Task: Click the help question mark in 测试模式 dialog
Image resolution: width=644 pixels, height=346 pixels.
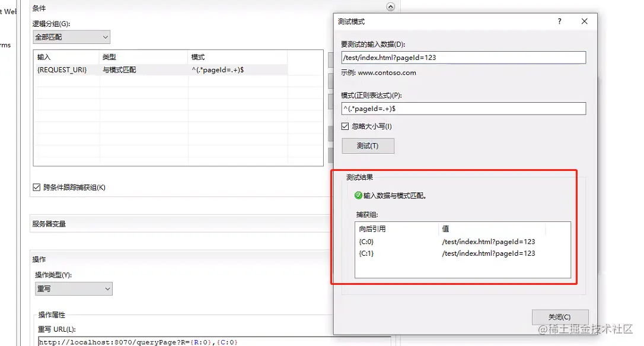Action: (559, 21)
